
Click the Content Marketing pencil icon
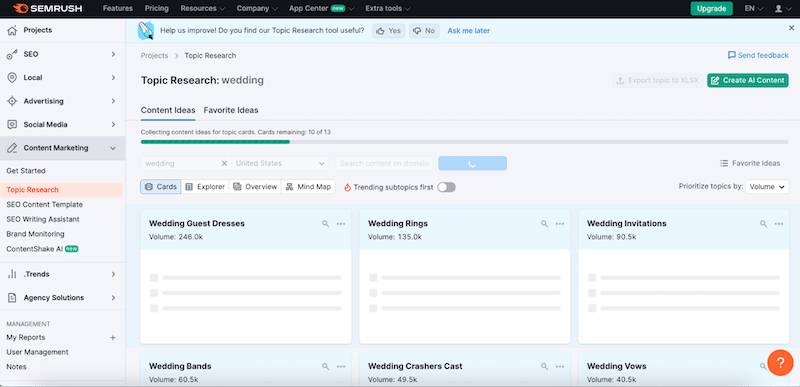[12, 148]
